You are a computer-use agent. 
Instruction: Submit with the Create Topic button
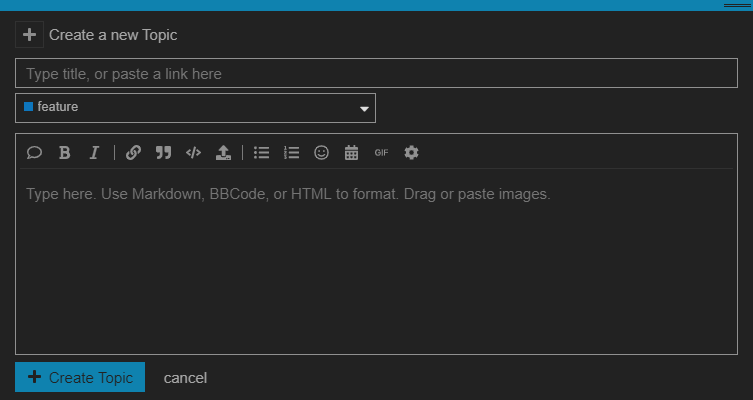click(80, 377)
